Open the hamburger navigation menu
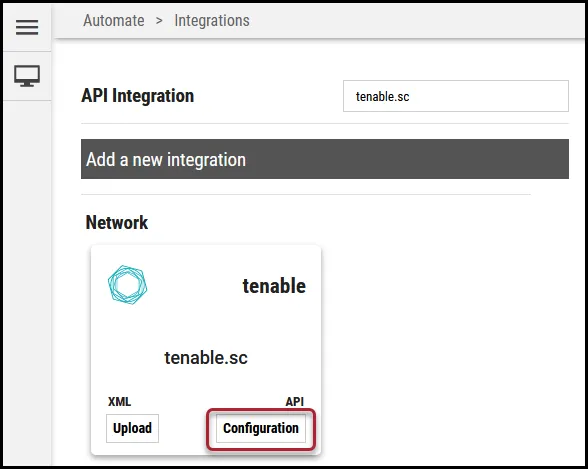588x469 pixels. [x=27, y=27]
